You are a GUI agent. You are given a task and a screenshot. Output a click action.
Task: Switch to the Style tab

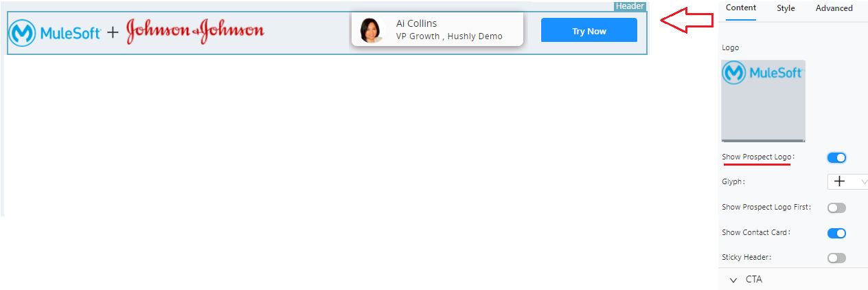point(786,8)
